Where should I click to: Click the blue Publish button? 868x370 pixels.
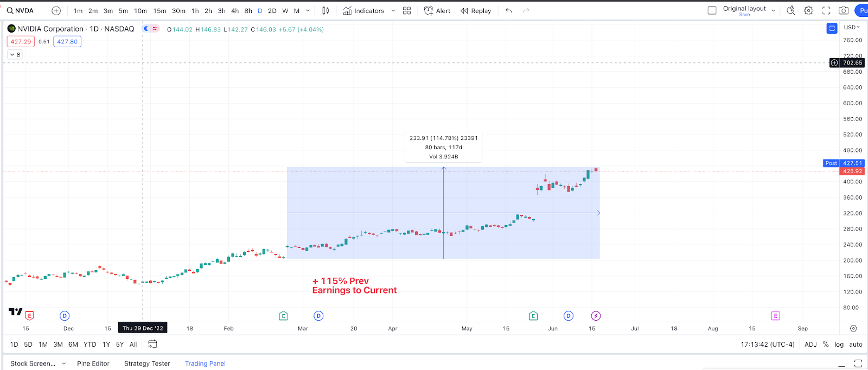coord(862,11)
